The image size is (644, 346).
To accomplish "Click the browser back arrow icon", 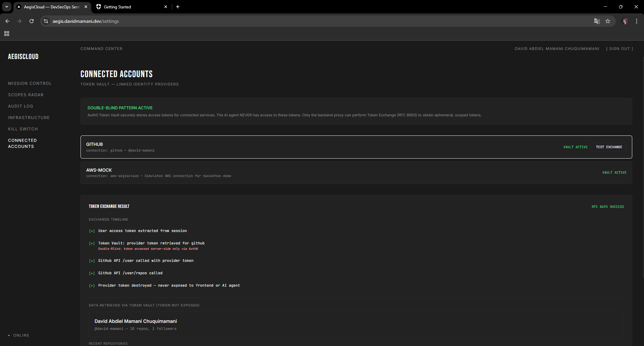I will click(x=7, y=21).
